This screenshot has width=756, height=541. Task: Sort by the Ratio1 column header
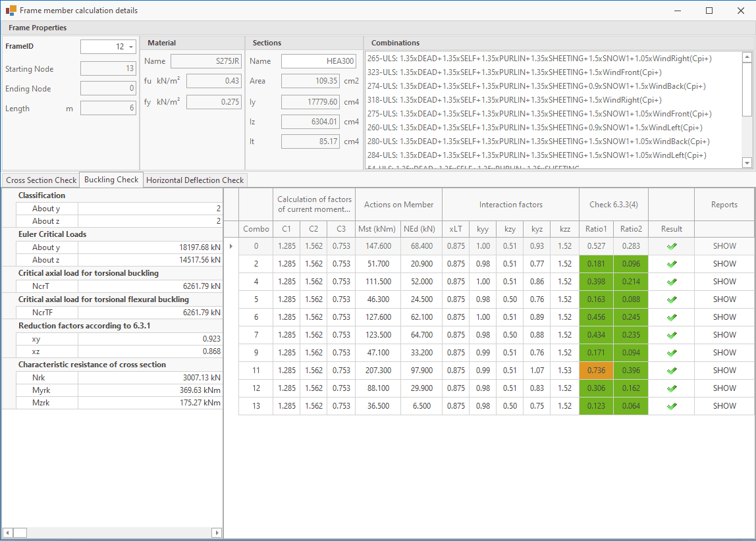[596, 229]
